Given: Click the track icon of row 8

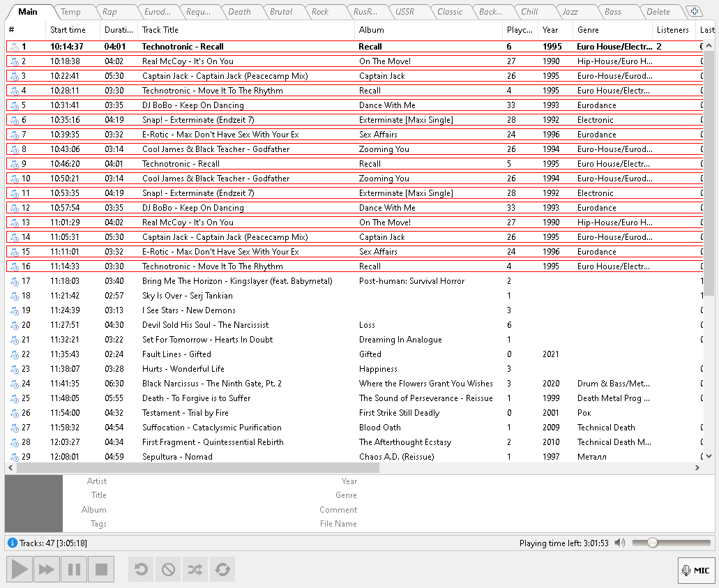Looking at the screenshot, I should click(15, 149).
